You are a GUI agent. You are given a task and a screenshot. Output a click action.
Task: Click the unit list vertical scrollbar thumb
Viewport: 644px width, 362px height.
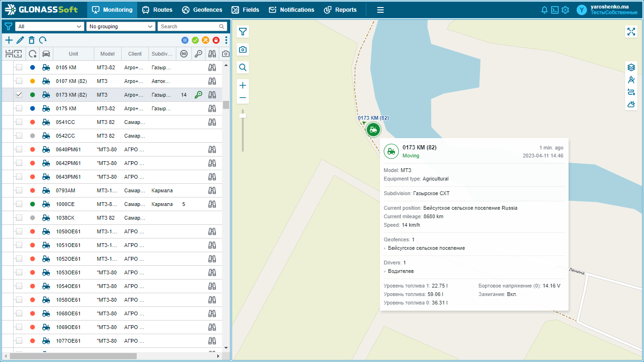point(226,105)
